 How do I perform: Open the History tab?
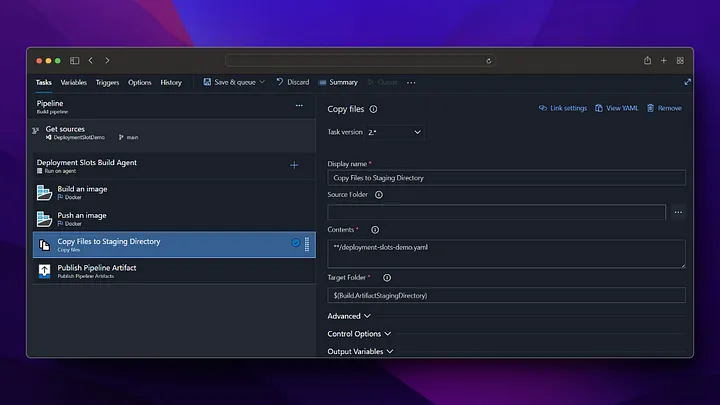tap(171, 83)
